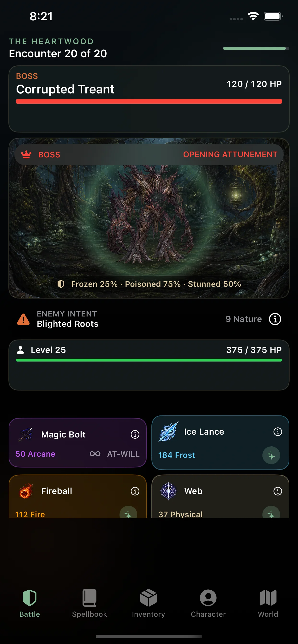Click the enemy intent warning triangle
This screenshot has width=298, height=644.
(23, 319)
